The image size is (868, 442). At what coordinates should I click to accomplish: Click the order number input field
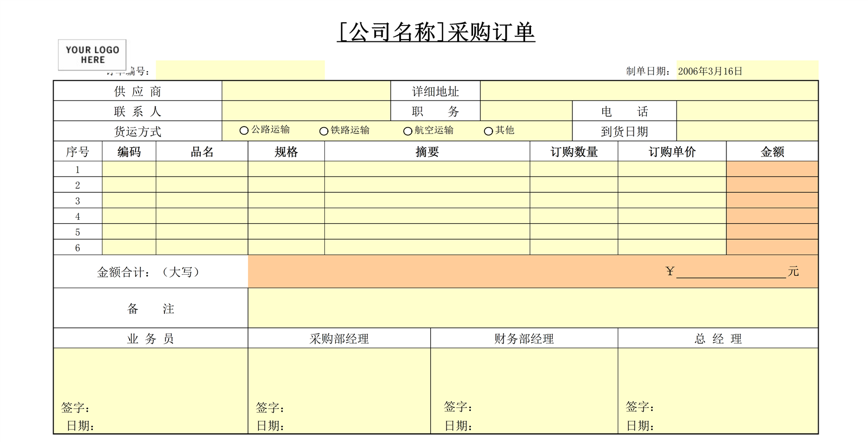[x=240, y=71]
